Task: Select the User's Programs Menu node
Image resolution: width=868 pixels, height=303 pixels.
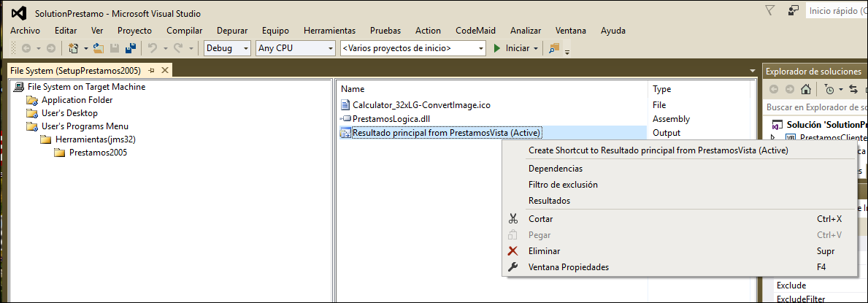Action: tap(85, 126)
